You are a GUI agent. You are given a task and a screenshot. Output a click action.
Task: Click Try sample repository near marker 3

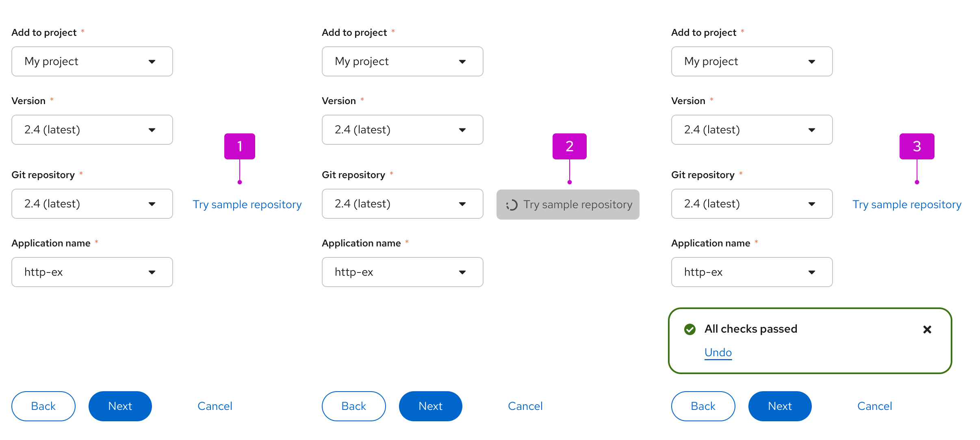(x=906, y=205)
